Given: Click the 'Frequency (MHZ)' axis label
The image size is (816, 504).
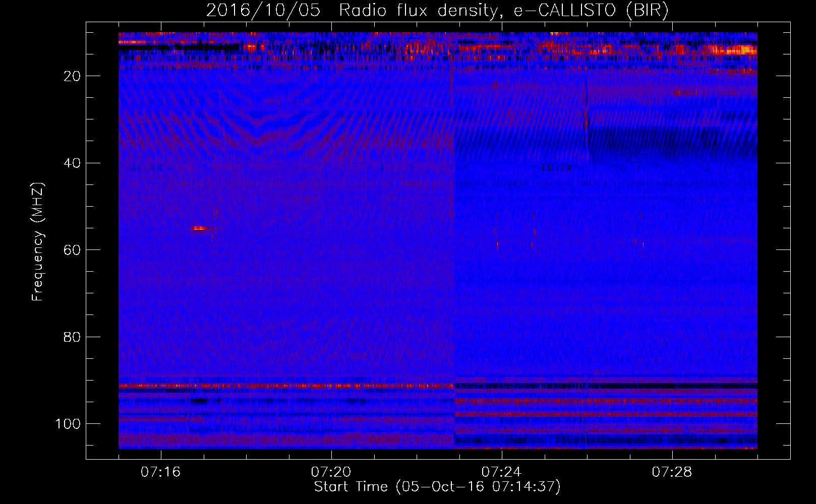Looking at the screenshot, I should click(38, 241).
